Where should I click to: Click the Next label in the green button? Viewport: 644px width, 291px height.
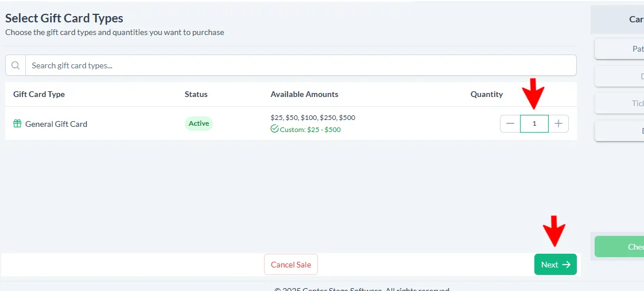pos(549,265)
